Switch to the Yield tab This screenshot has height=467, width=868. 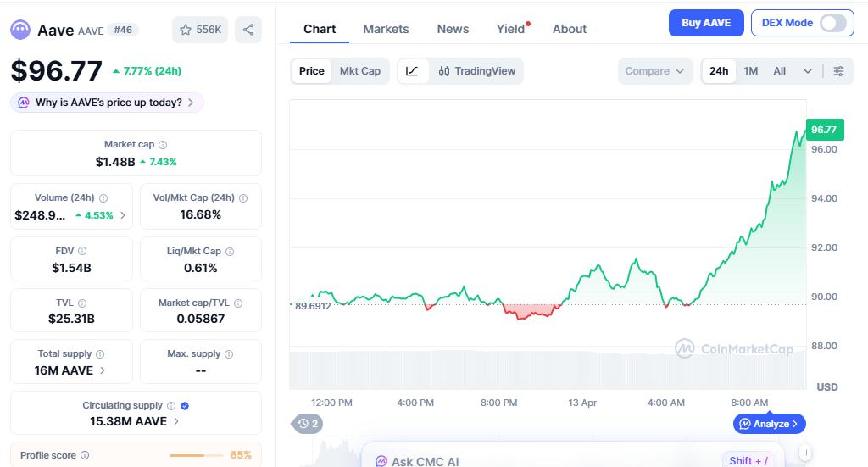(510, 30)
